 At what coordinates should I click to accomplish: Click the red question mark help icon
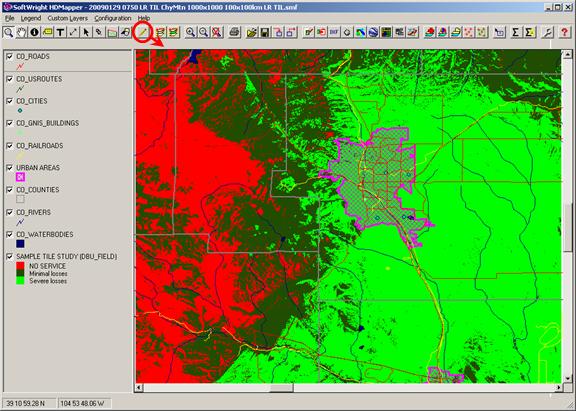pos(564,33)
